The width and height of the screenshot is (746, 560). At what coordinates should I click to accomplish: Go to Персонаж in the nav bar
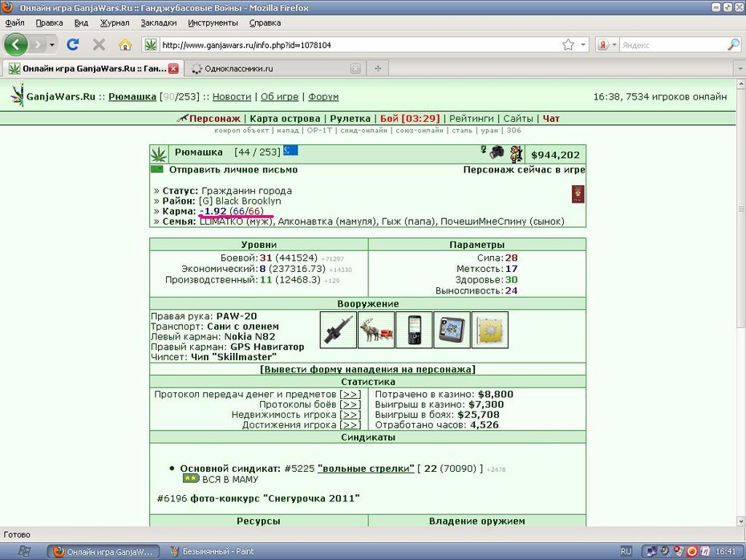point(214,119)
